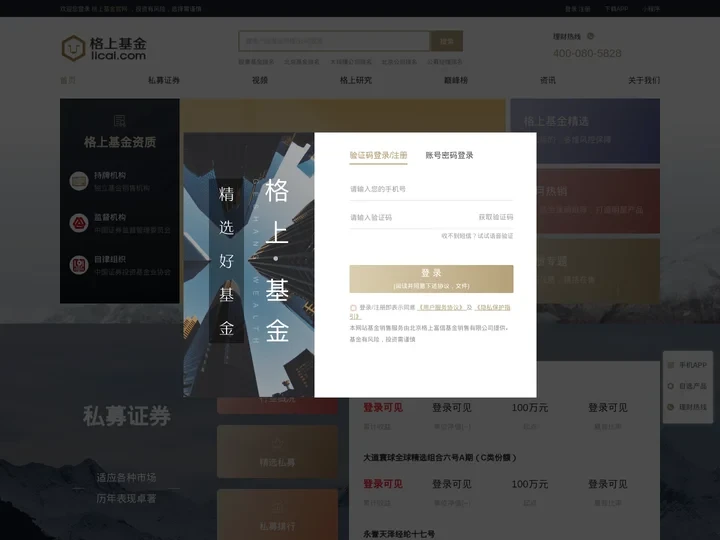Focus the site search box in header
The width and height of the screenshot is (720, 540).
(334, 41)
